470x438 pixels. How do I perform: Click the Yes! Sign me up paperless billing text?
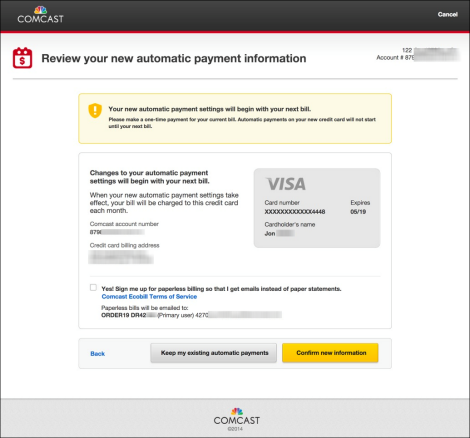(x=221, y=289)
